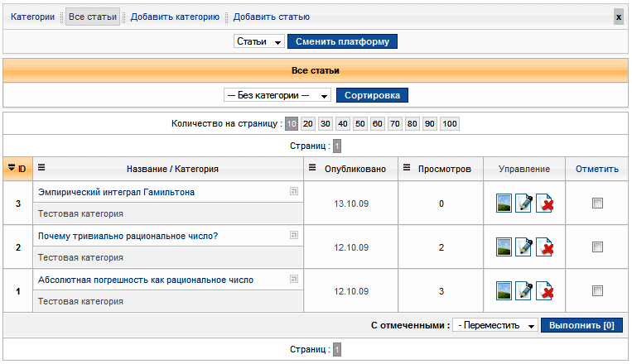Sort the table by the ID column
Image resolution: width=632 pixels, height=364 pixels.
click(17, 169)
